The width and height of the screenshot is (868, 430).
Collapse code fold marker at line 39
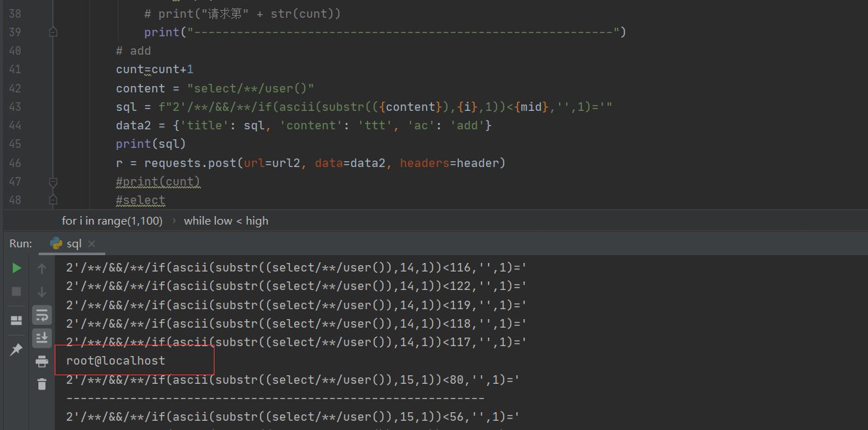tap(53, 32)
